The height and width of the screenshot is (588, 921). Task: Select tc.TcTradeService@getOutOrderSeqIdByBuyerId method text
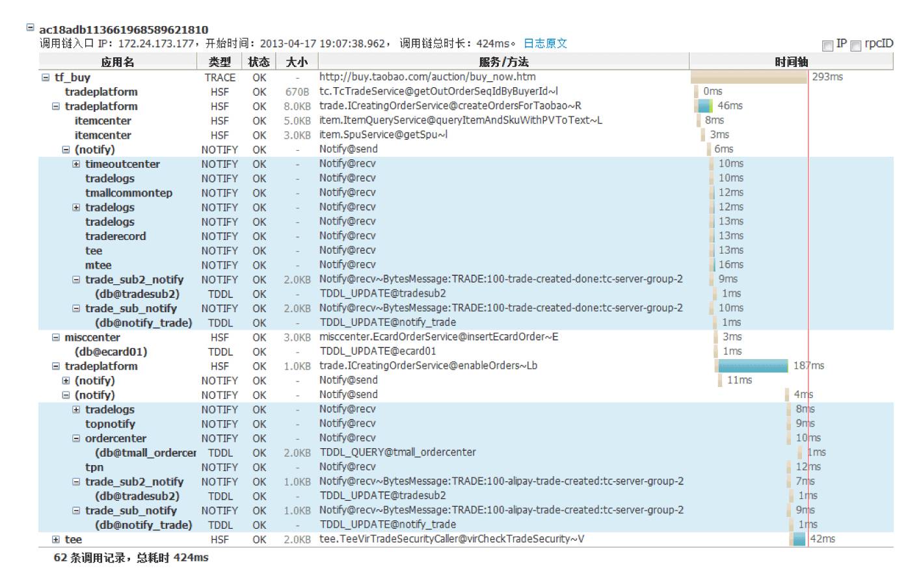(438, 92)
